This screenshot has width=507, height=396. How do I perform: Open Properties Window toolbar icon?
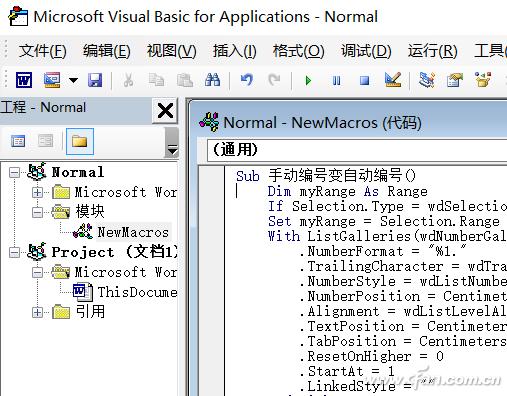pyautogui.click(x=455, y=80)
